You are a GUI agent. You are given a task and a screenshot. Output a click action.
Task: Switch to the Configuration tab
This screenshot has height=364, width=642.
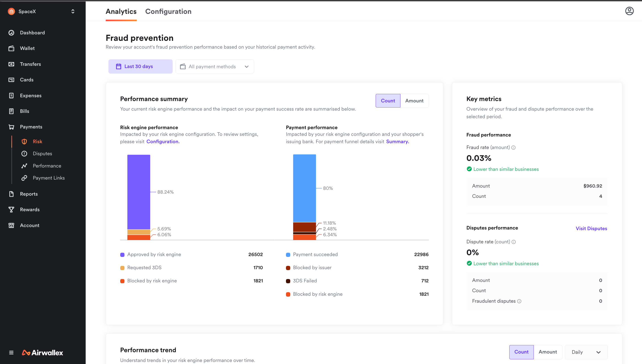click(168, 12)
